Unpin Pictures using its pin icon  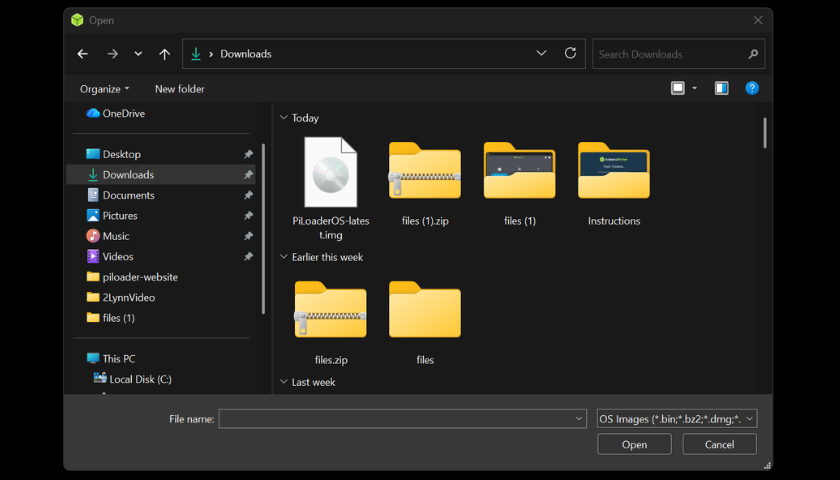[248, 215]
